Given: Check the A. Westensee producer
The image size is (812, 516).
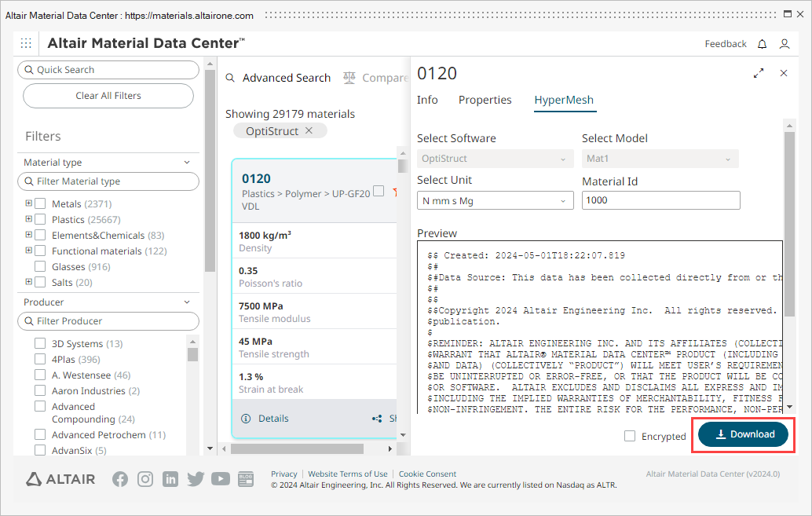Looking at the screenshot, I should tap(40, 375).
